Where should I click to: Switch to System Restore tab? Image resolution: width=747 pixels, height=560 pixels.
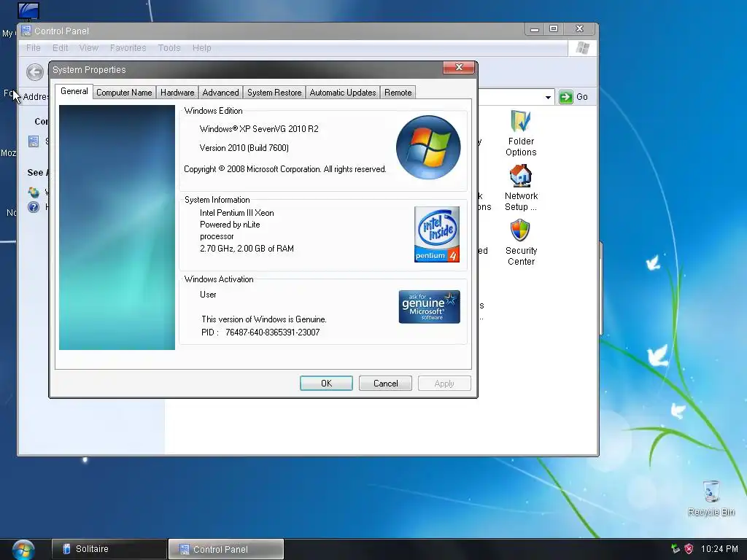point(274,93)
